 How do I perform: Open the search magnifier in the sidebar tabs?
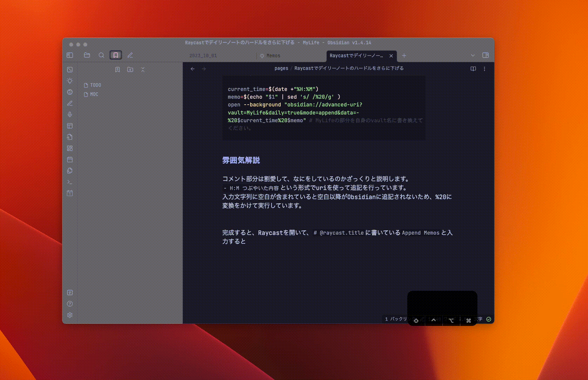tap(101, 55)
